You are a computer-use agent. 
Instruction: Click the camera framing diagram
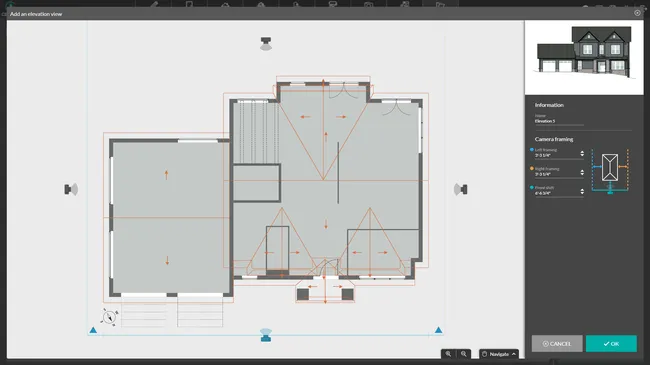point(610,171)
